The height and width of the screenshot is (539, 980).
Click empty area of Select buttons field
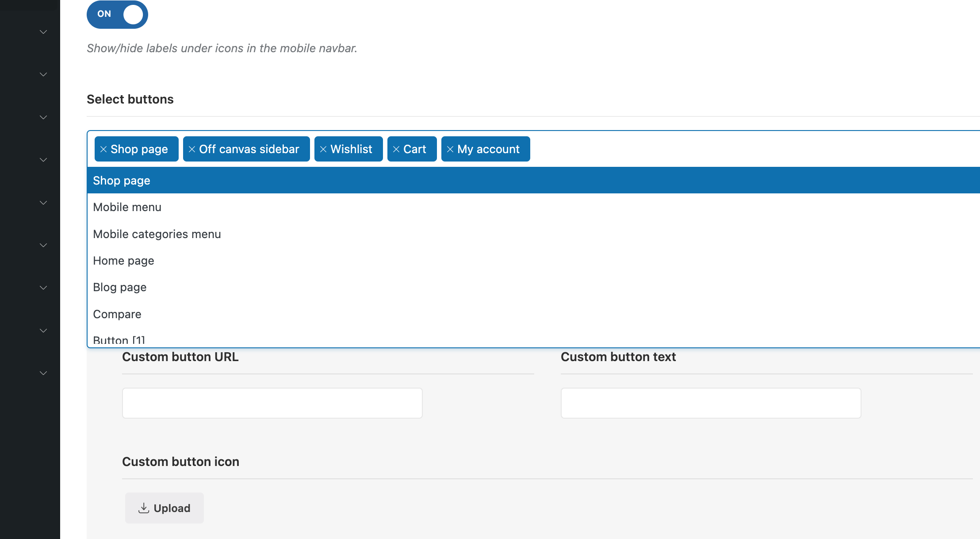click(x=752, y=149)
